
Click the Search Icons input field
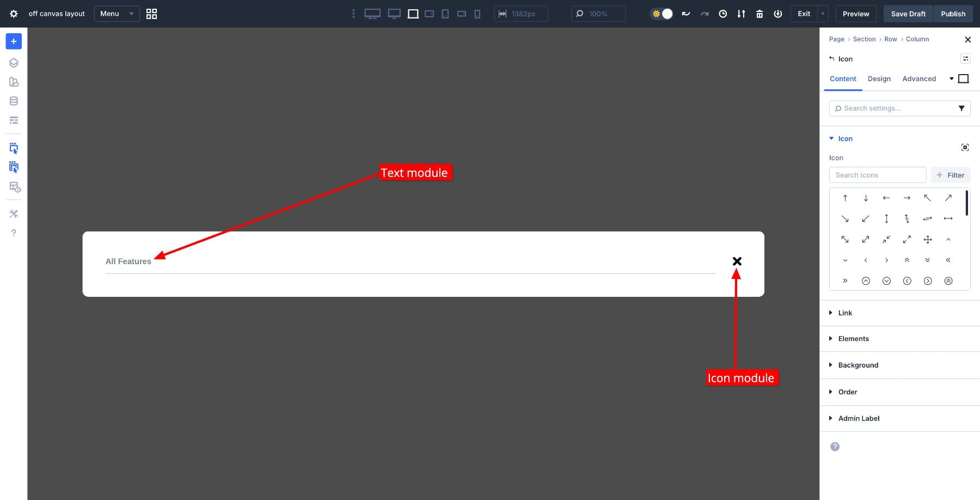[x=877, y=175]
